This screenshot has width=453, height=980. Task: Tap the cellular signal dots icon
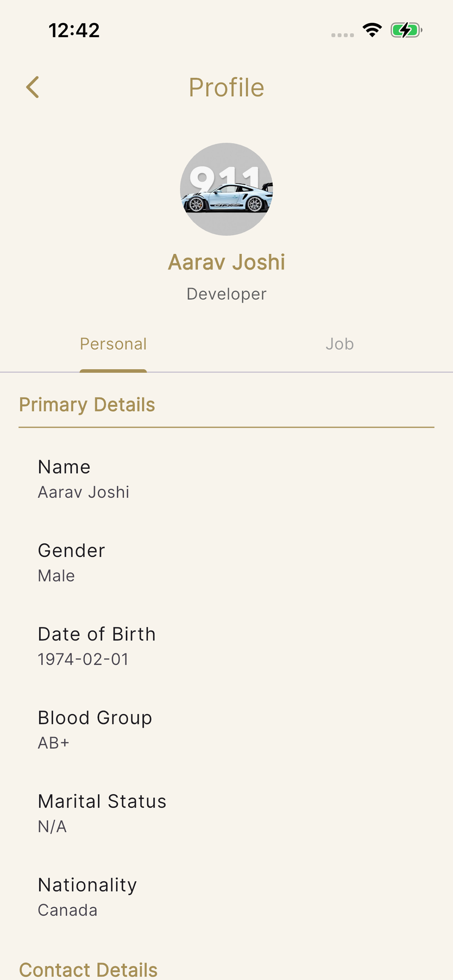pyautogui.click(x=342, y=35)
